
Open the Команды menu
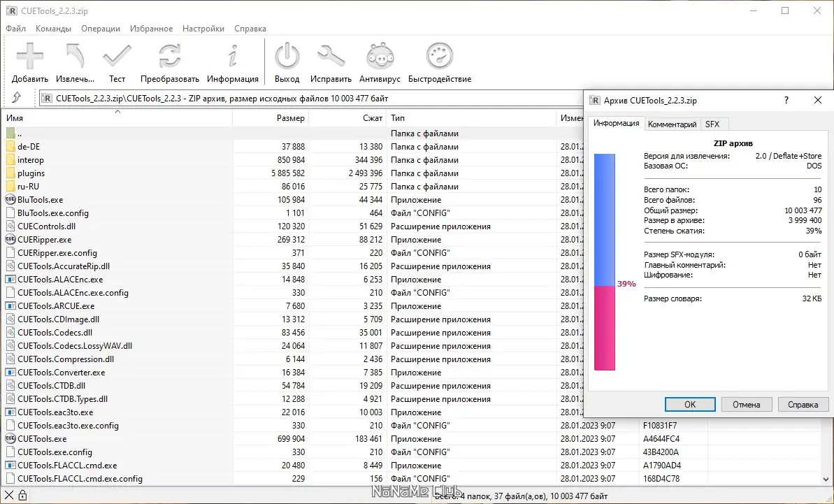coord(53,29)
